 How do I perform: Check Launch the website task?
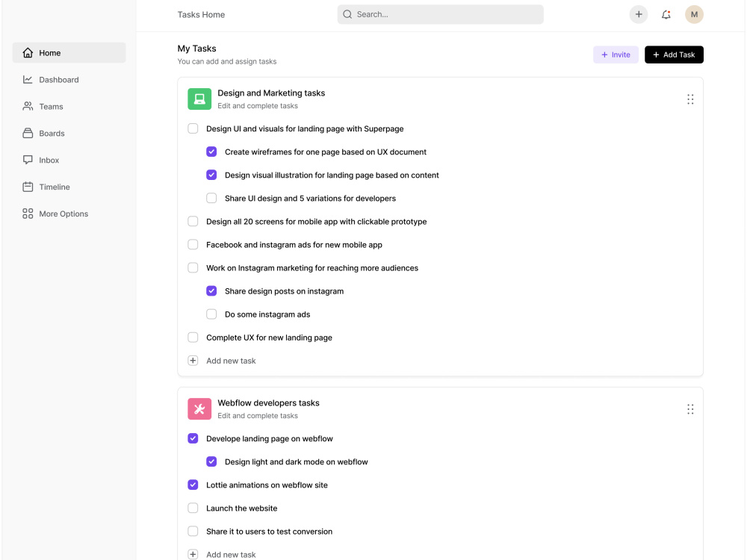coord(193,508)
